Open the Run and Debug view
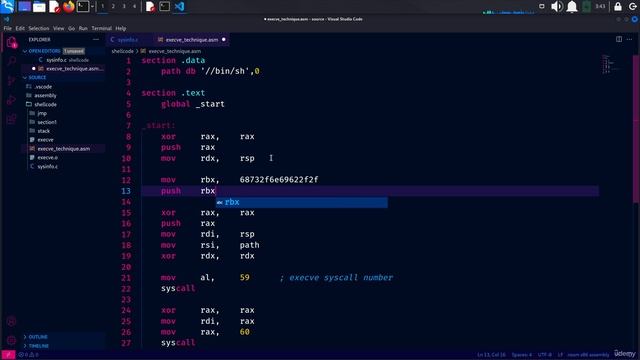Viewport: 640px width, 360px height. (x=11, y=100)
